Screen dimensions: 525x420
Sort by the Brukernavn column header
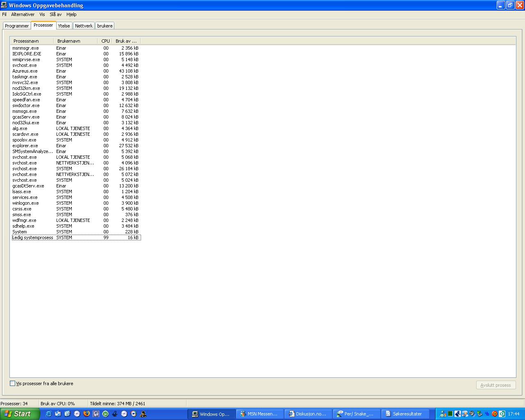tap(76, 41)
